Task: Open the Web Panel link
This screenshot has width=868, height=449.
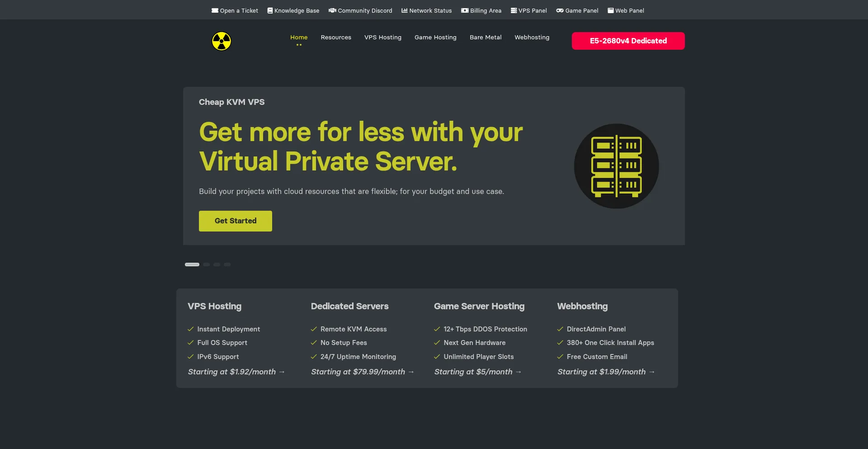Action: point(626,10)
